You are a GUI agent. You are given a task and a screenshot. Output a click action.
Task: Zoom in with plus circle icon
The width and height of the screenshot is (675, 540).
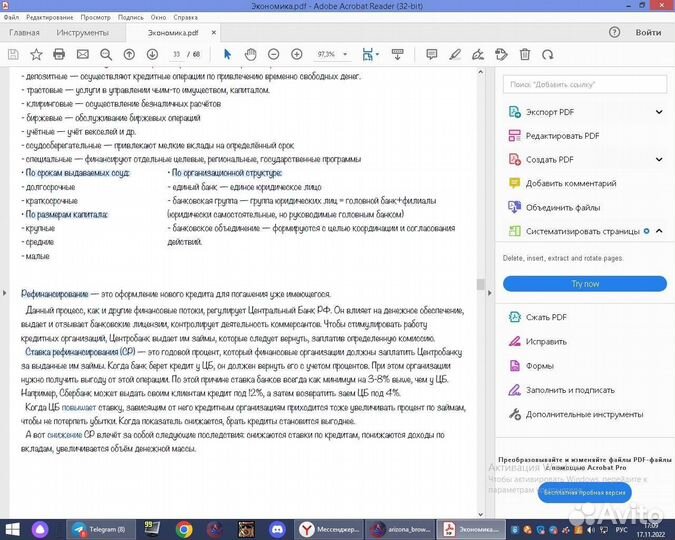[297, 54]
